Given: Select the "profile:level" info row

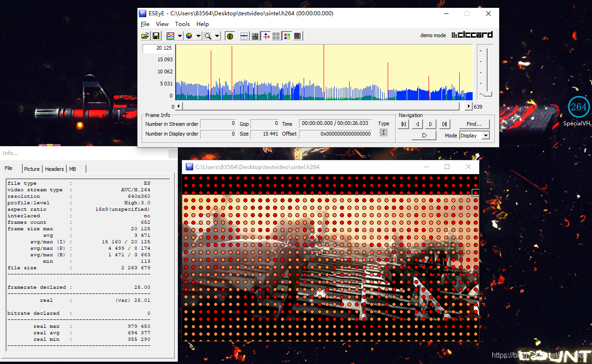Looking at the screenshot, I should pos(79,203).
